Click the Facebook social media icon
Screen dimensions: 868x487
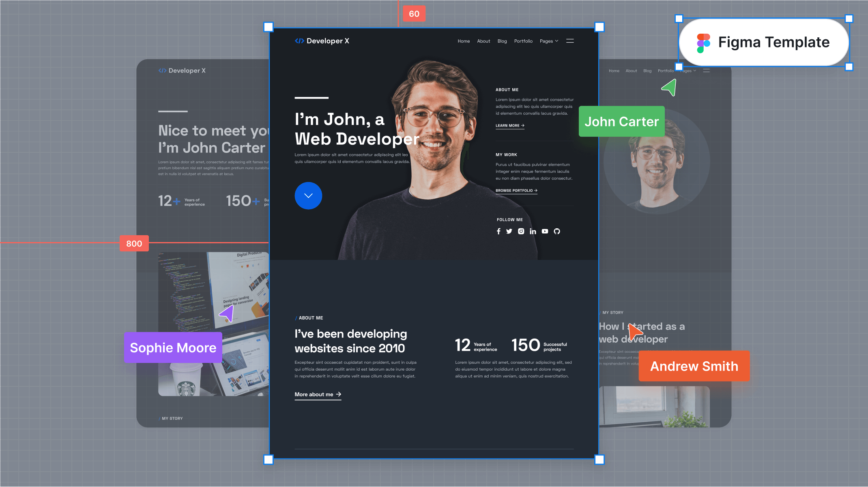pyautogui.click(x=499, y=231)
